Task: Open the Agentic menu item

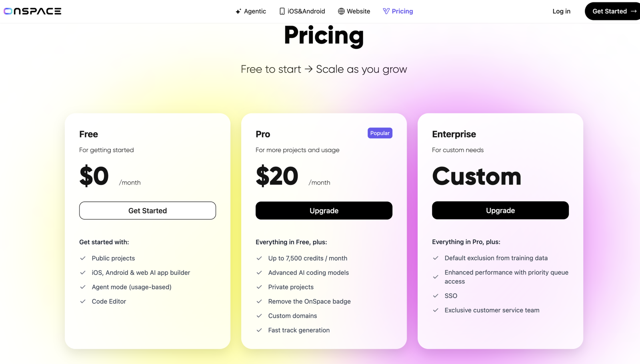Action: click(251, 11)
